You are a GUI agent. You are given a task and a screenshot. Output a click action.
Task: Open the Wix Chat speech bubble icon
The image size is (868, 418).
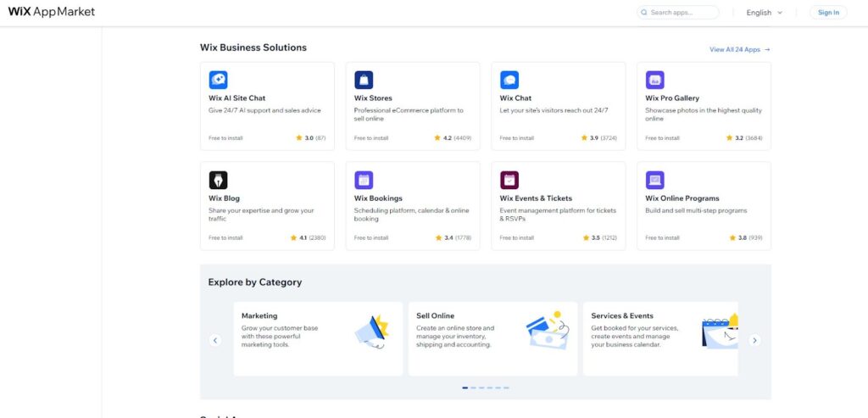509,81
